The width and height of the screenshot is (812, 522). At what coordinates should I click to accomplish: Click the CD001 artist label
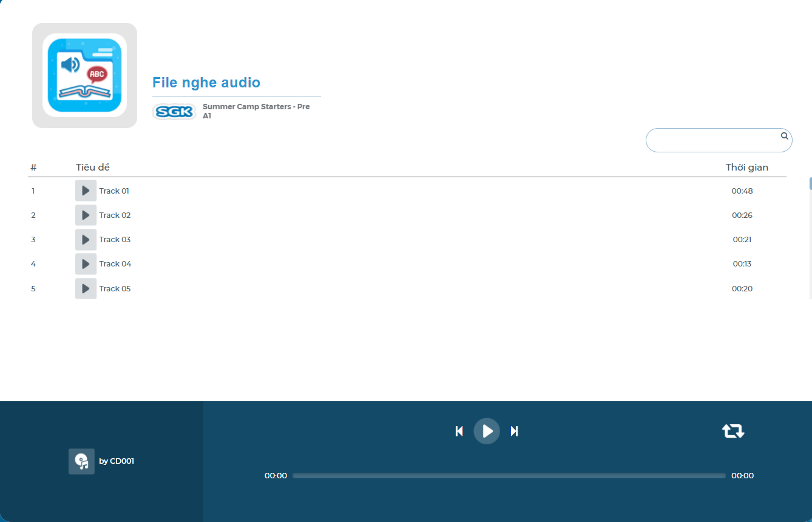coord(117,461)
